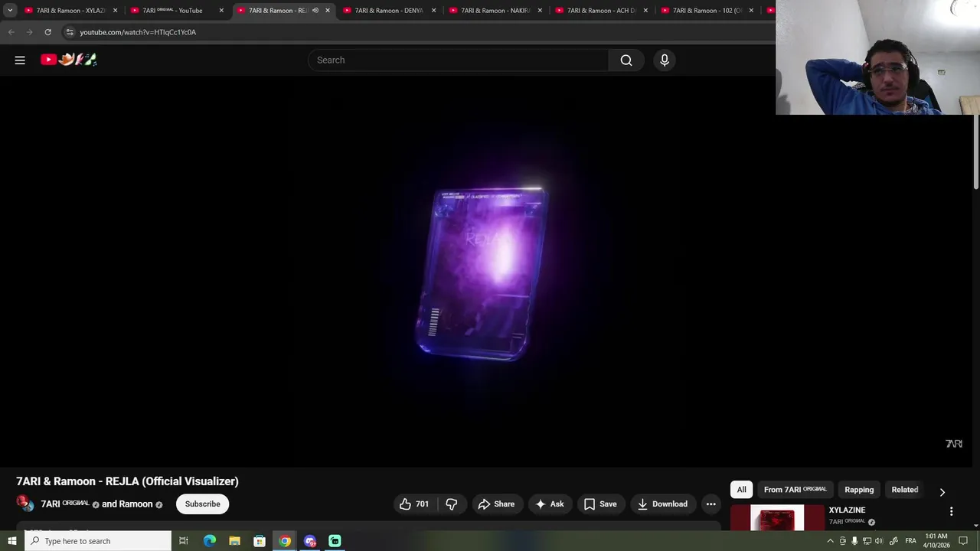This screenshot has height=551, width=980.
Task: Show hidden system tray icons
Action: (830, 541)
